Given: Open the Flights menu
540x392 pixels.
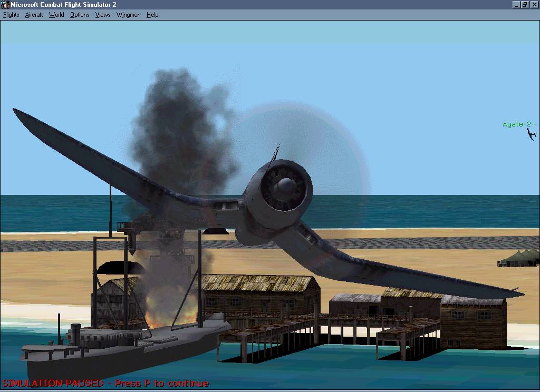Looking at the screenshot, I should [x=11, y=15].
